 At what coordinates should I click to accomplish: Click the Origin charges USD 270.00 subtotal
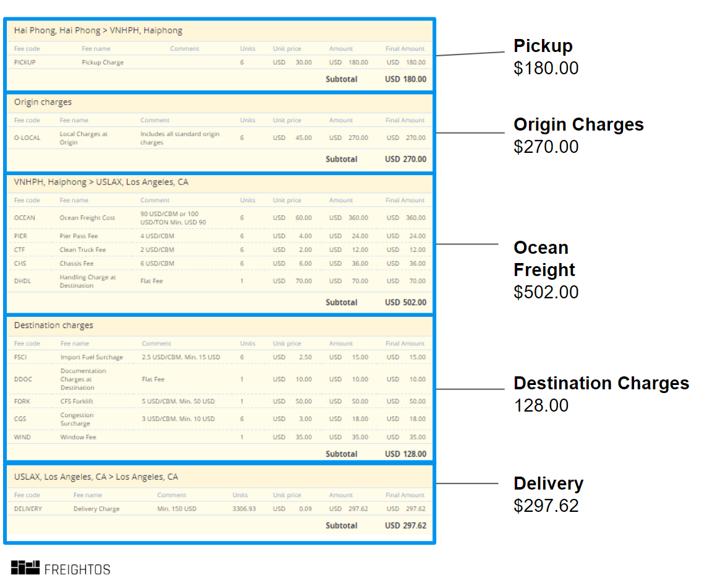[405, 159]
